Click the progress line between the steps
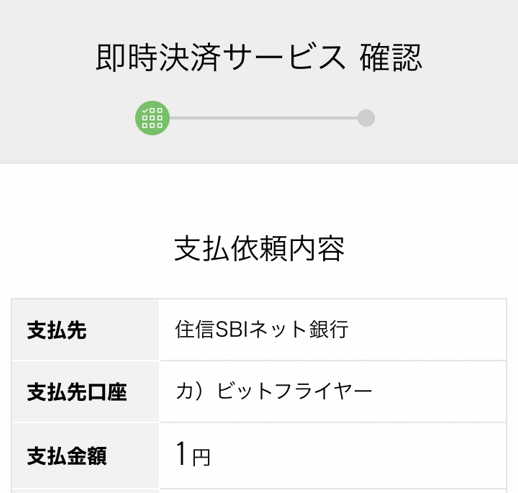This screenshot has width=518, height=493. [x=264, y=118]
